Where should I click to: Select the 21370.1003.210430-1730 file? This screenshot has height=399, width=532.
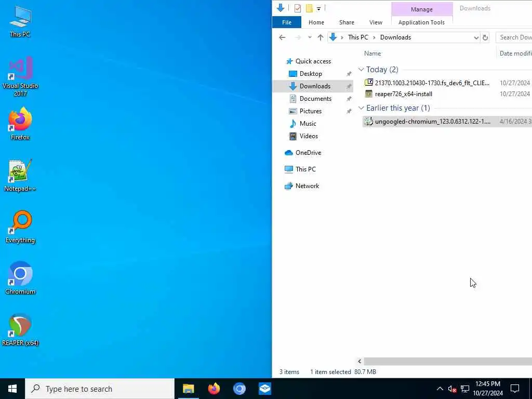point(432,83)
